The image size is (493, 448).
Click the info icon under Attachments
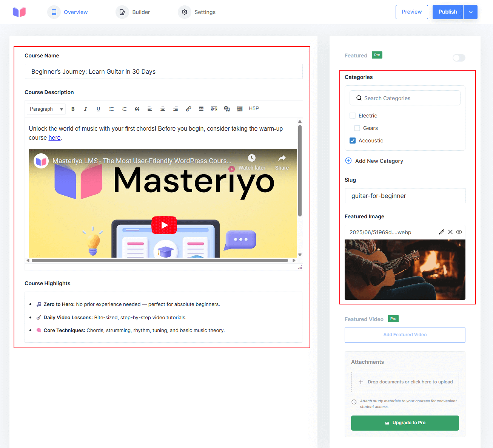(x=354, y=402)
